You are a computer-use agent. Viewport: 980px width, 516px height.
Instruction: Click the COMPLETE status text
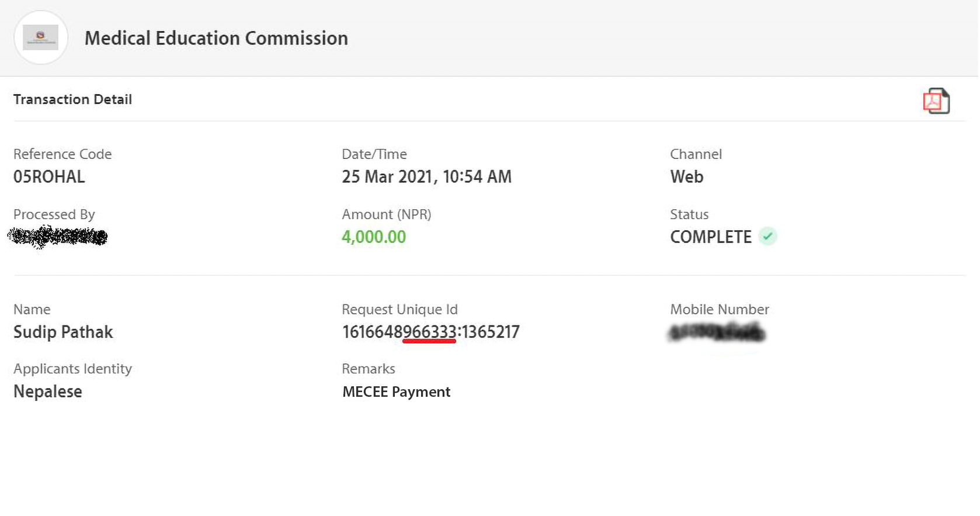click(x=710, y=237)
